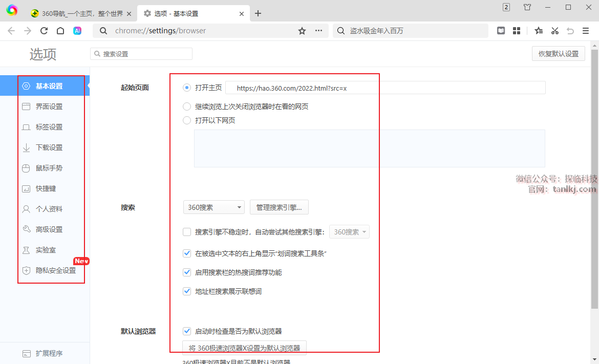The width and height of the screenshot is (599, 364).
Task: Open the extensions grid icon
Action: [517, 31]
